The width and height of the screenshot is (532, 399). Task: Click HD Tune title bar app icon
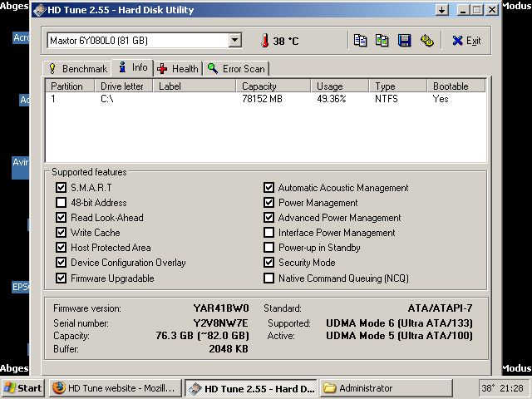tap(40, 10)
